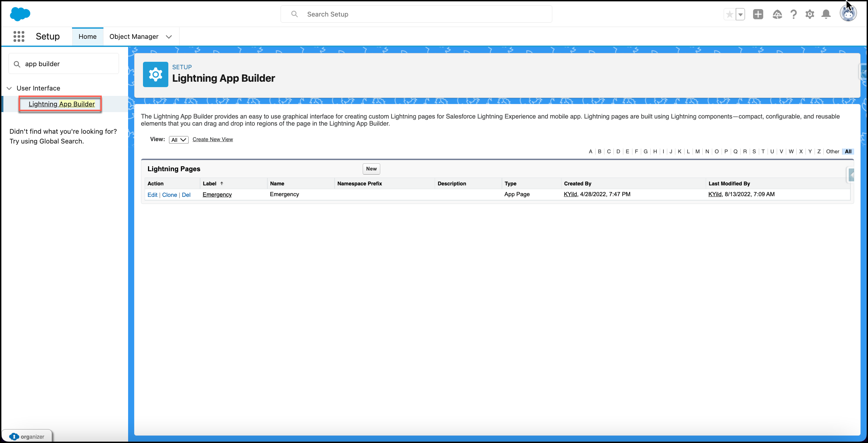This screenshot has height=443, width=868.
Task: Switch to the Home tab
Action: click(88, 36)
